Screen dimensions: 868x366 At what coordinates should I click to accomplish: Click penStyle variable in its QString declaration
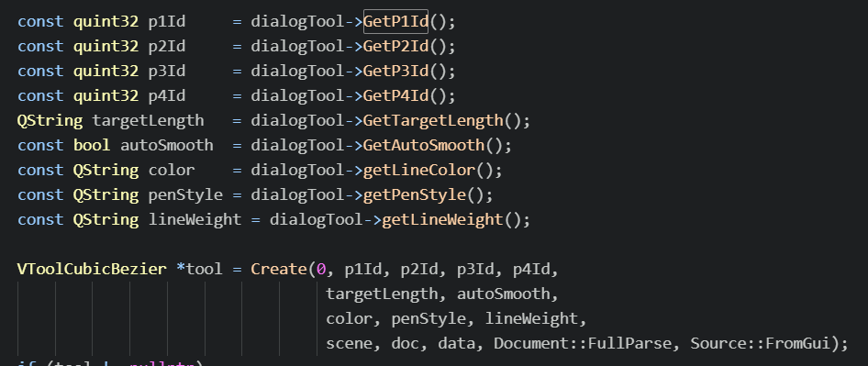[185, 194]
